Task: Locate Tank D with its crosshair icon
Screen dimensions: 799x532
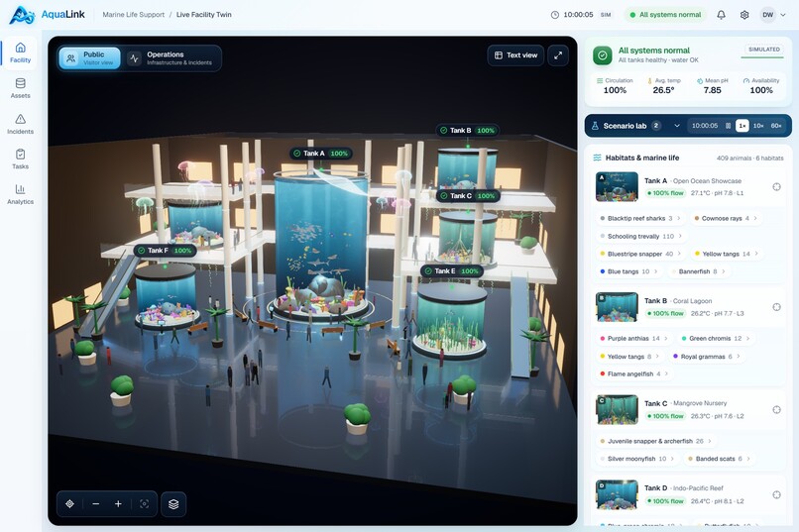Action: coord(776,494)
